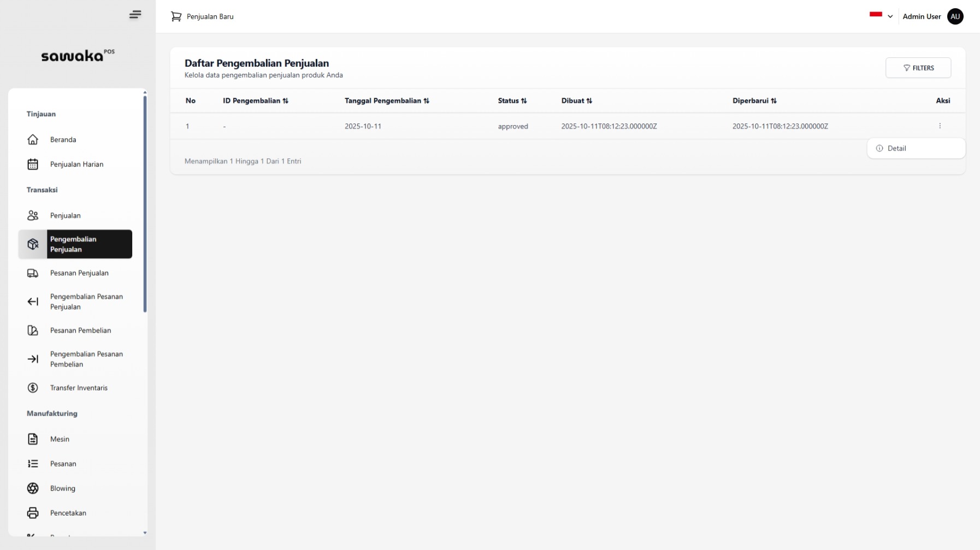Open Admin User avatar menu
Viewport: 980px width, 550px height.
955,16
